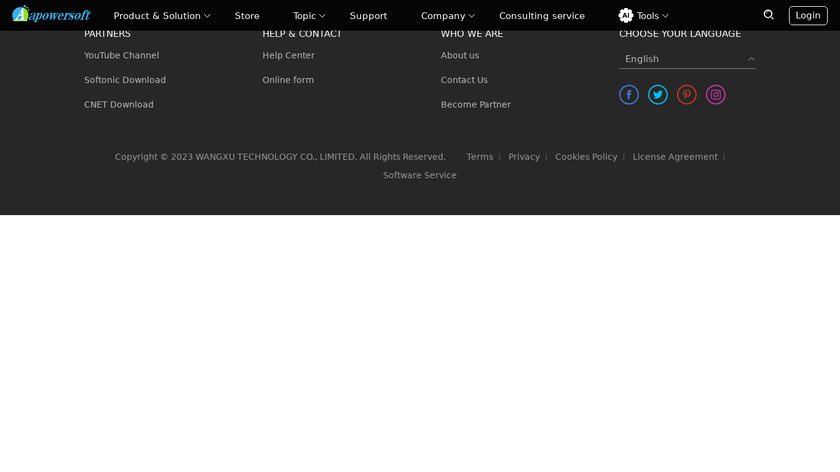Open the Instagram social icon

pos(716,95)
